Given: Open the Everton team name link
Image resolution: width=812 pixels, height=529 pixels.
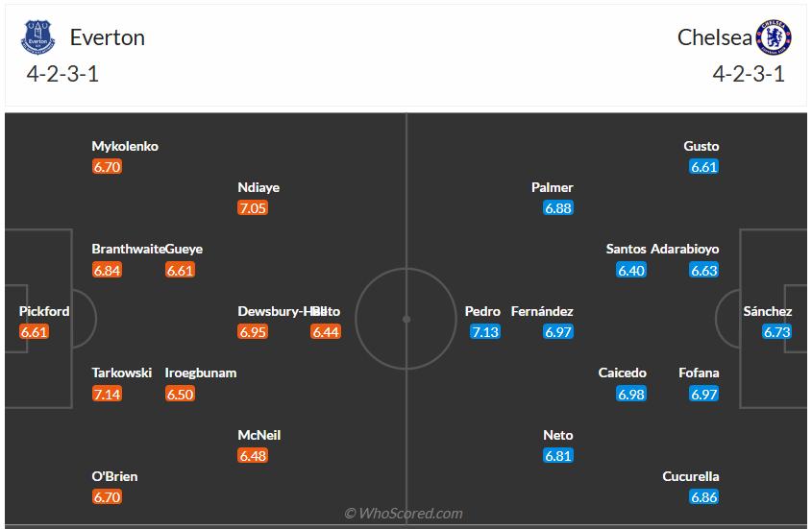Looking at the screenshot, I should tap(107, 37).
